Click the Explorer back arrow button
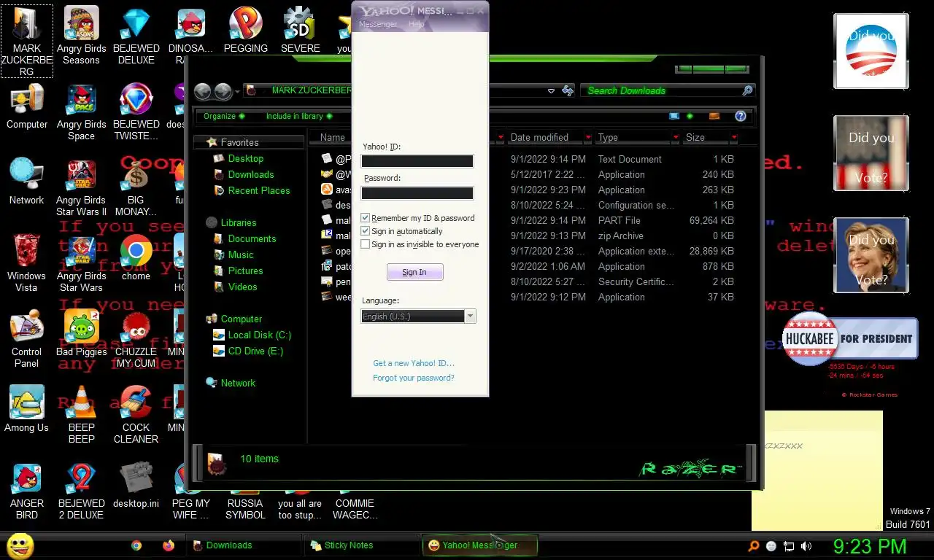 coord(203,91)
